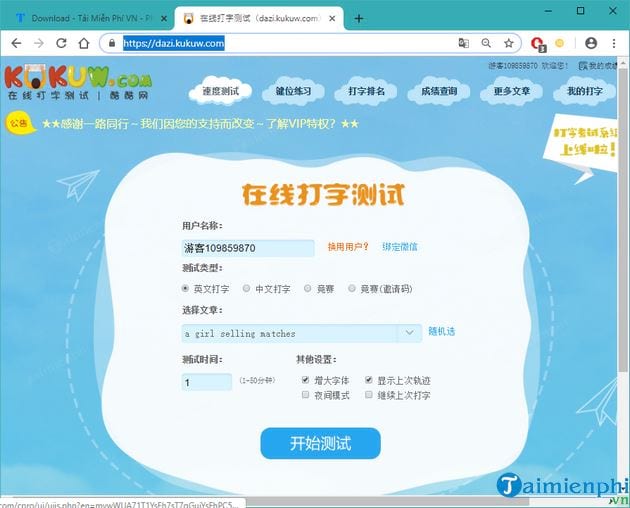
Task: Go to the 打字排名 navigation tab
Action: (x=366, y=91)
